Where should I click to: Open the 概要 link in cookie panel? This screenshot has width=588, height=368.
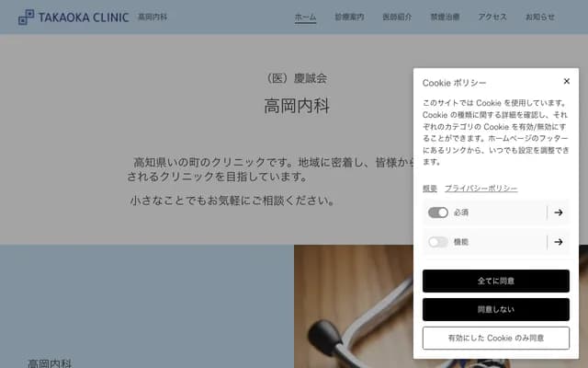point(430,188)
